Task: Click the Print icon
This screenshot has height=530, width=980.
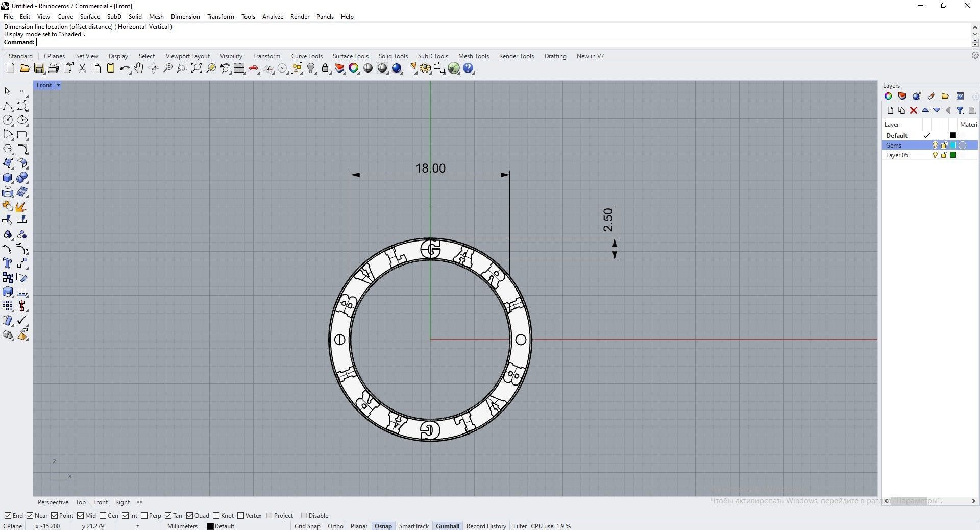Action: (53, 68)
